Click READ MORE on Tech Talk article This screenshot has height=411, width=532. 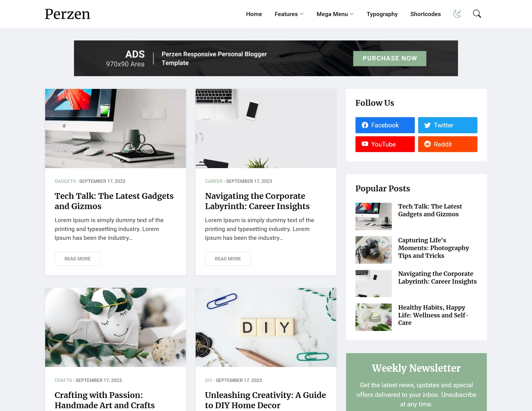[77, 259]
